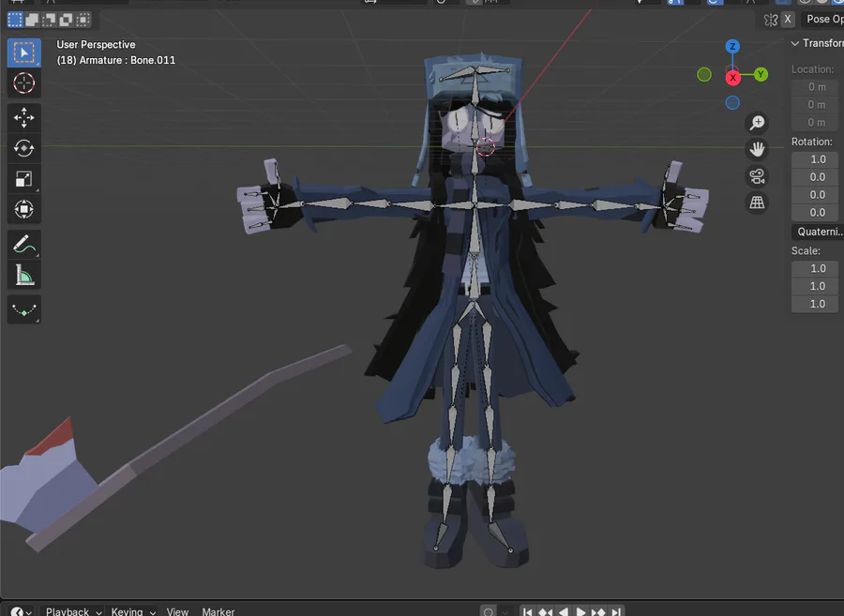Choose the Move tool
This screenshot has width=844, height=616.
23,118
